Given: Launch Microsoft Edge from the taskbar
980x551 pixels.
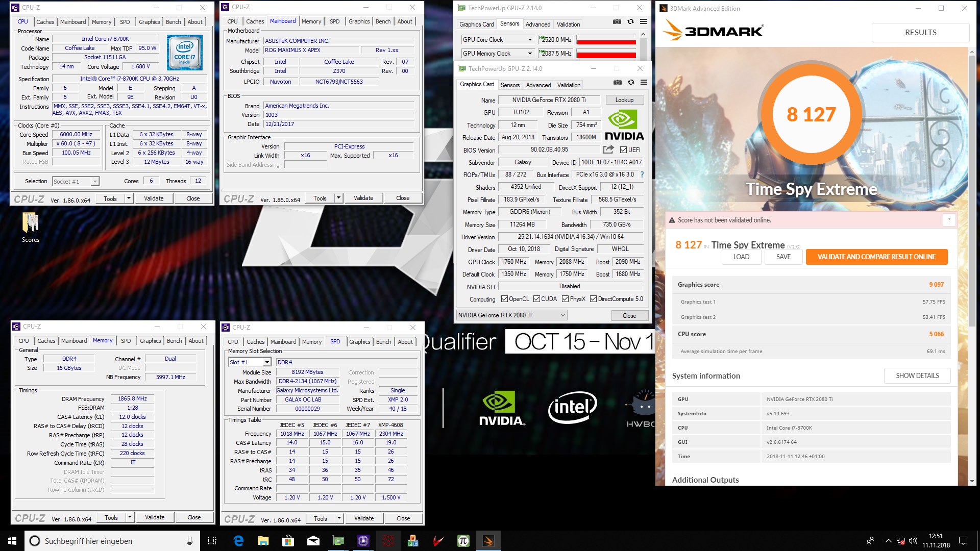Looking at the screenshot, I should click(x=238, y=541).
